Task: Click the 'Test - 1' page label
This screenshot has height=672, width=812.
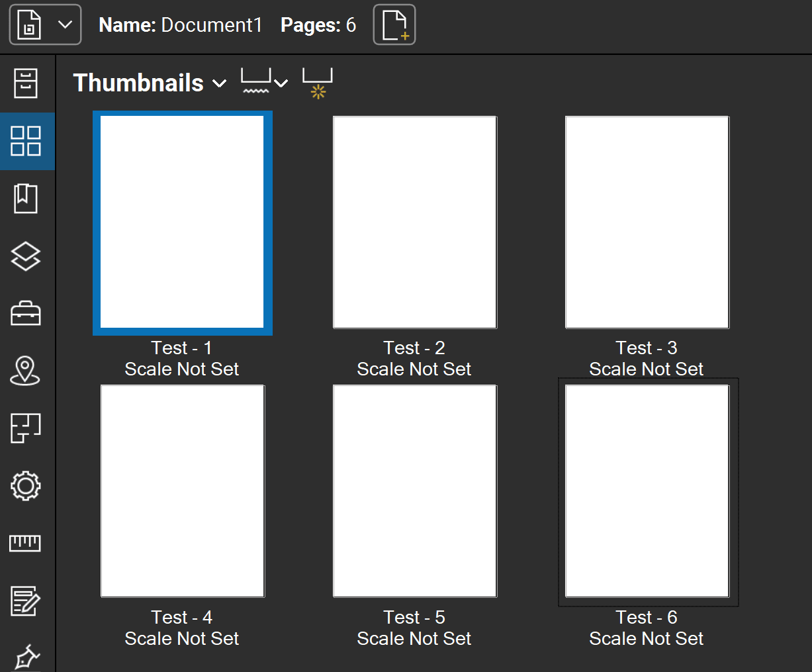Action: [182, 348]
